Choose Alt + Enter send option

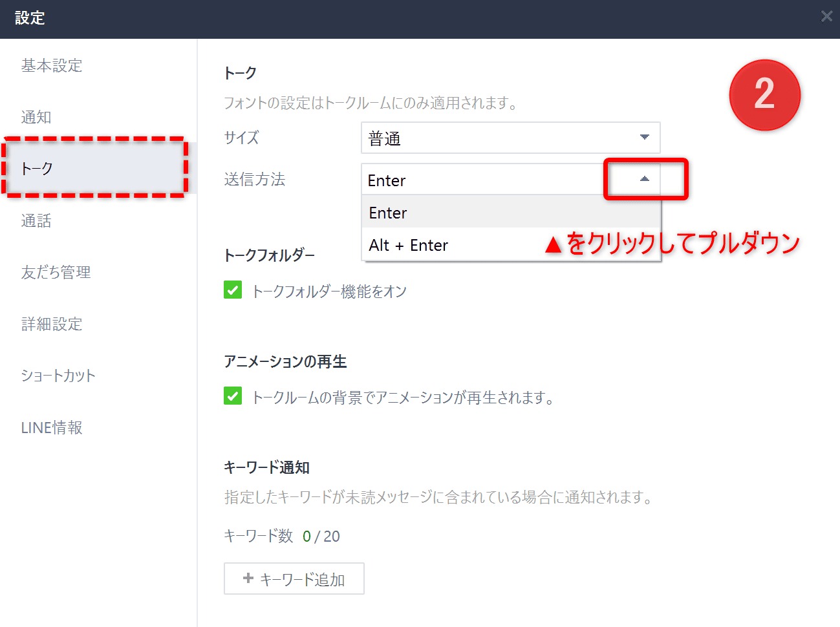(x=511, y=245)
